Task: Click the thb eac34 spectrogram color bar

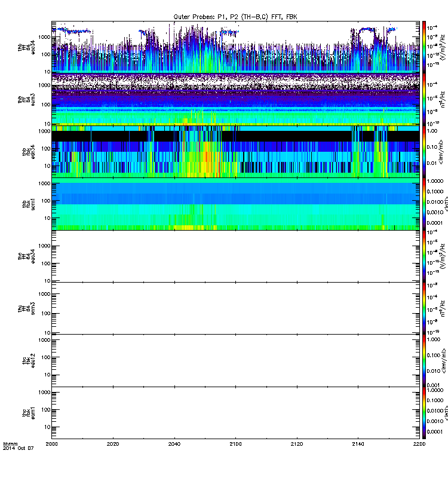Action: (424, 47)
